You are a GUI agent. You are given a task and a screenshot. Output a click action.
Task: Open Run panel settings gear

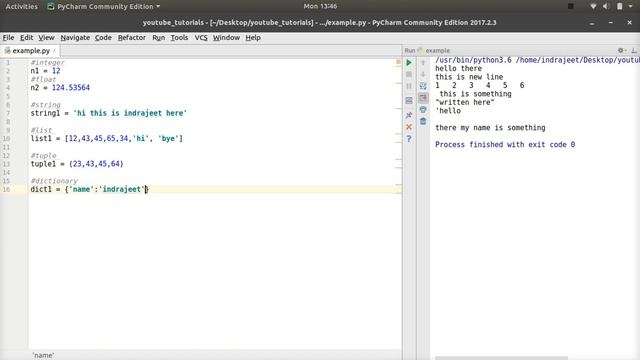pos(621,51)
